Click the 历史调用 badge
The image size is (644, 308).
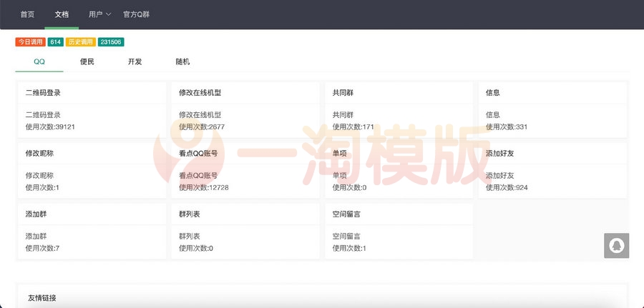[x=81, y=42]
